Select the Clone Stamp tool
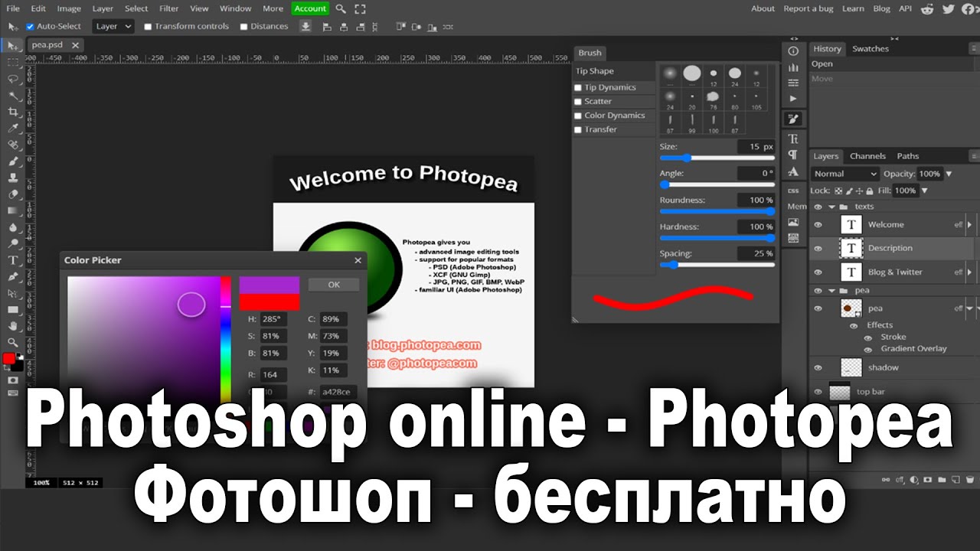Viewport: 980px width, 551px height. tap(13, 178)
